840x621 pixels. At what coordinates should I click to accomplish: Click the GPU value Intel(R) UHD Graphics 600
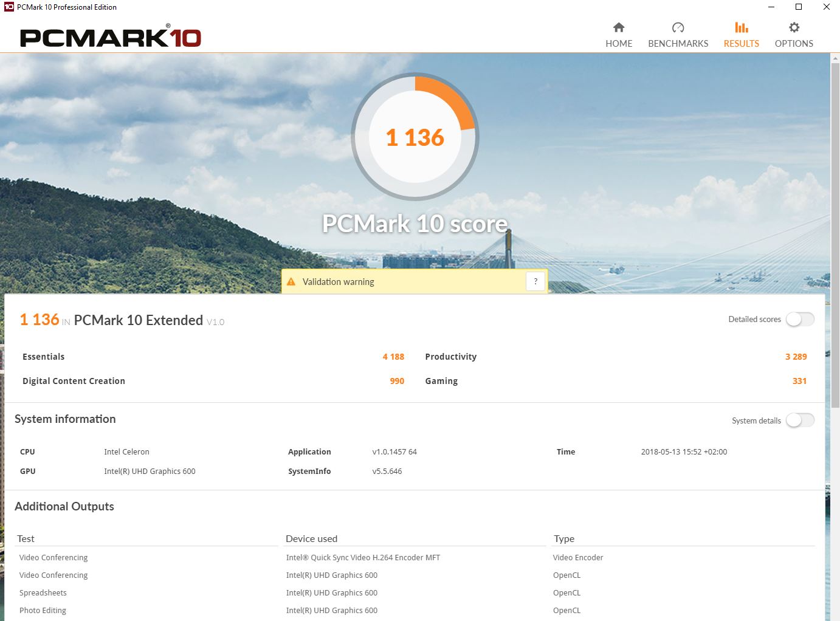pos(150,471)
